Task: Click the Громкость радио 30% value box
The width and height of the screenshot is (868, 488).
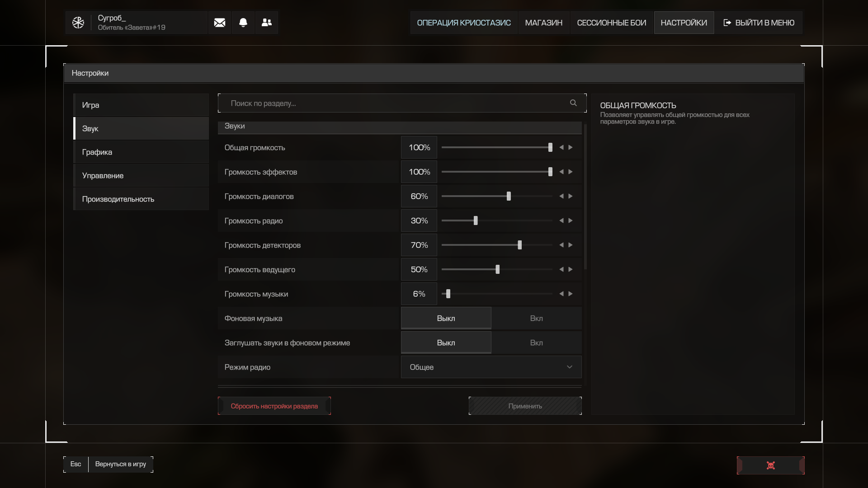Action: click(x=419, y=221)
